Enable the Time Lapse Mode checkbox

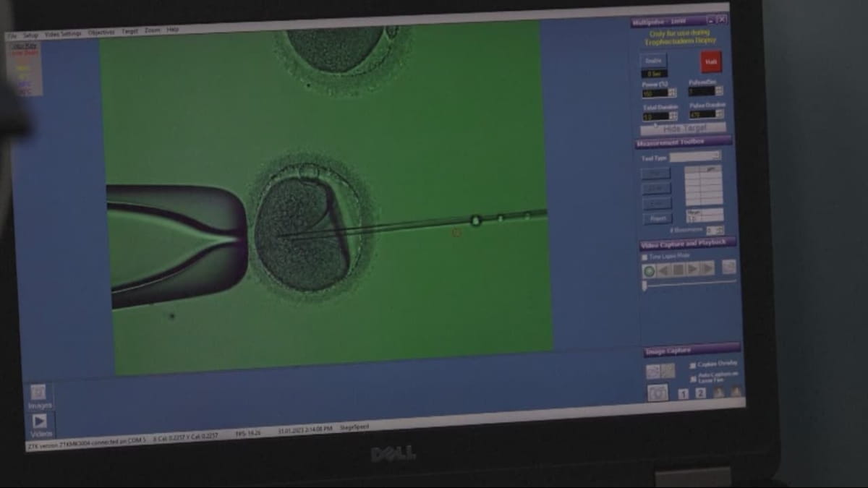[644, 257]
